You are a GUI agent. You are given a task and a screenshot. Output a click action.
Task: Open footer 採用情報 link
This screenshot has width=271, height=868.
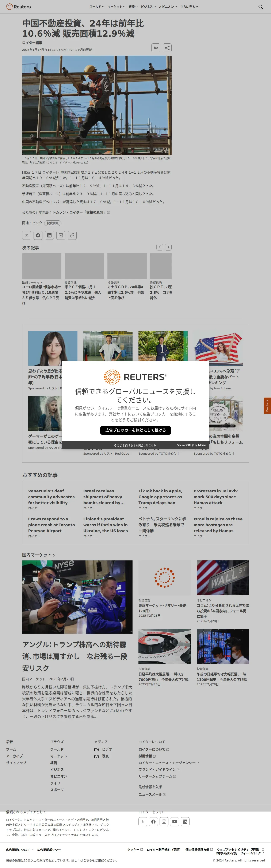147,756
